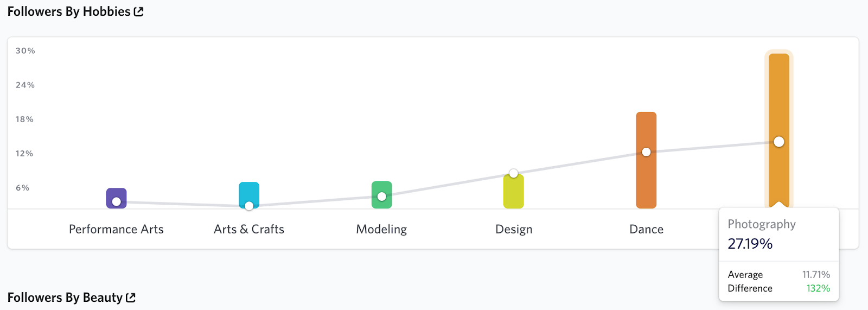
Task: Click the Performance Arts axis label
Action: pyautogui.click(x=116, y=229)
